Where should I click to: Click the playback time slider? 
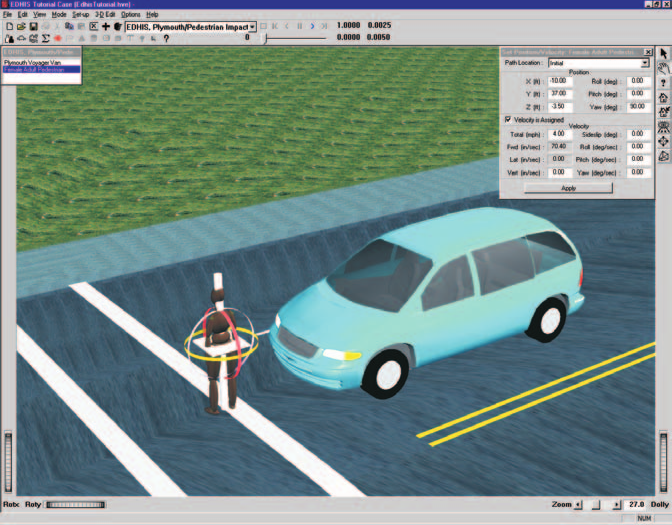[x=294, y=38]
